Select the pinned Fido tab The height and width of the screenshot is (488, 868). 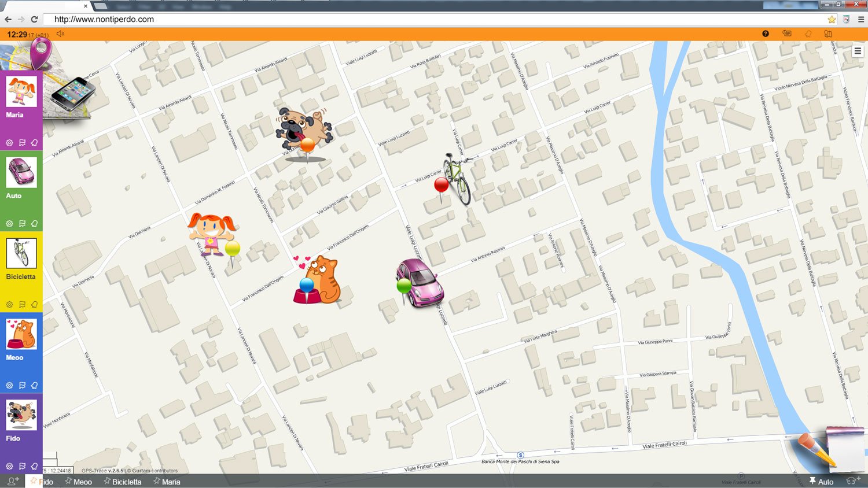tap(42, 481)
